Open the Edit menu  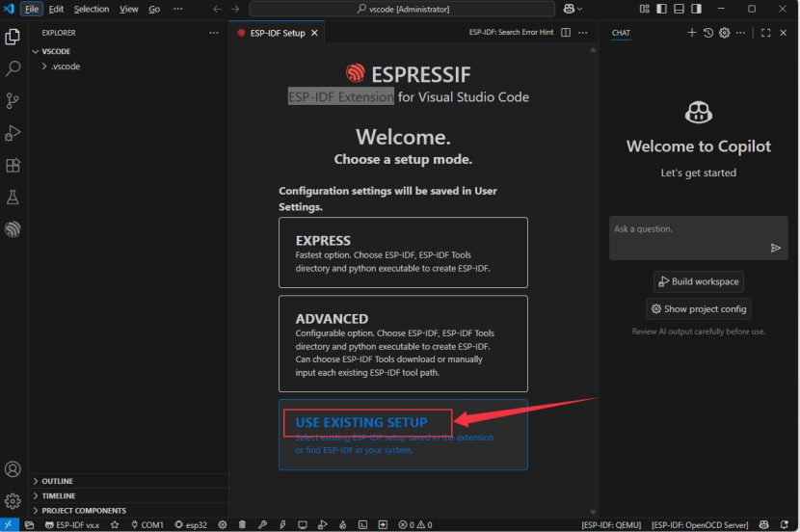[56, 9]
